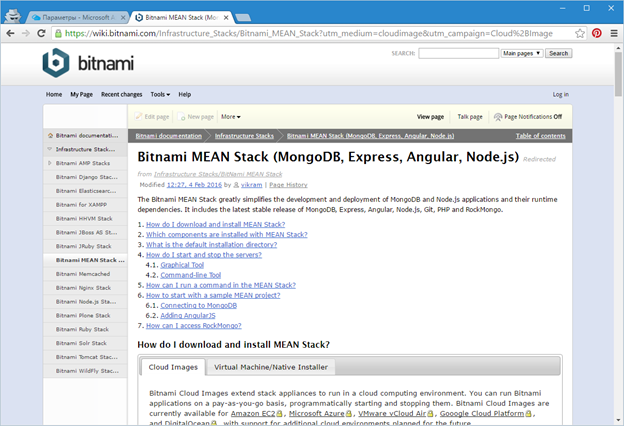Click into the Search text field
624x426 pixels.
tap(458, 53)
